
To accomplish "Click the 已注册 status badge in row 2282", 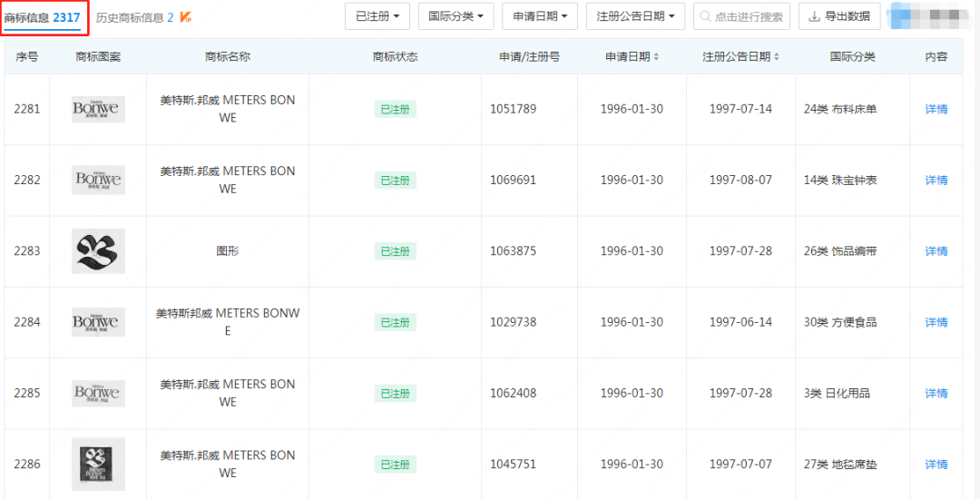I will (x=395, y=181).
